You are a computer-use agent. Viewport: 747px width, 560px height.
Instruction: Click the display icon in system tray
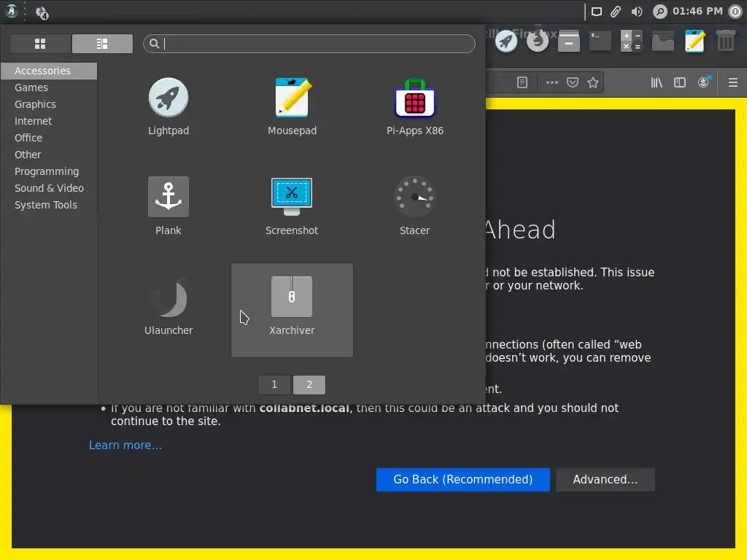tap(597, 12)
